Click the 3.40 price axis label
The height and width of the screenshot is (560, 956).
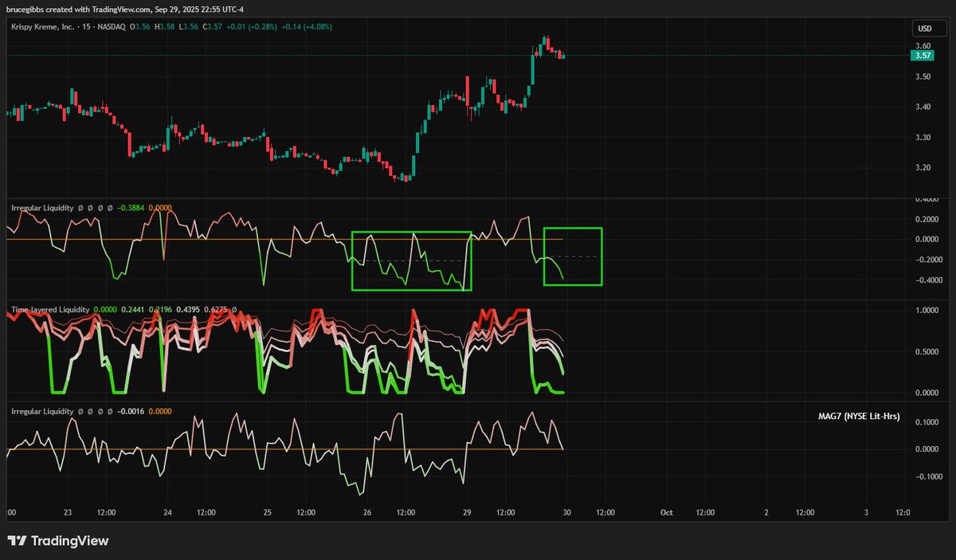pos(923,107)
